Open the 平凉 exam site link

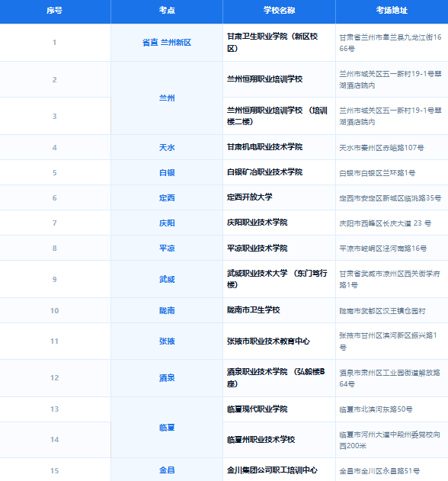tap(167, 249)
